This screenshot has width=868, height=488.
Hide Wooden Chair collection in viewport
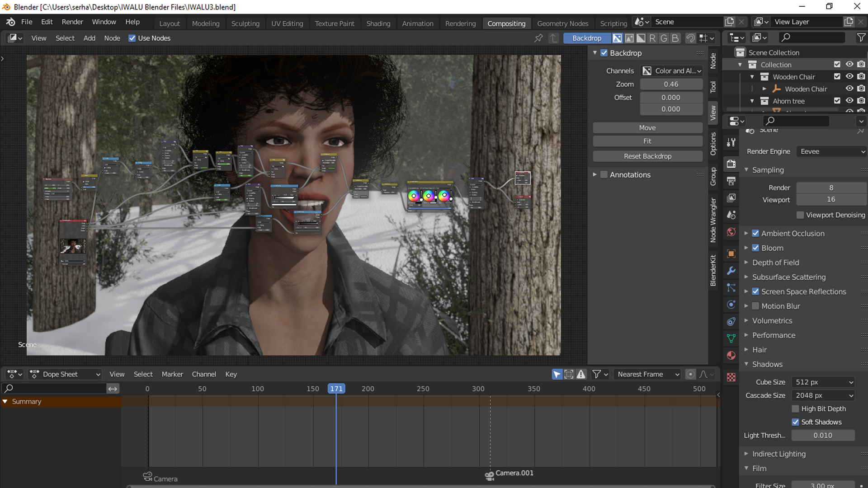pos(849,77)
